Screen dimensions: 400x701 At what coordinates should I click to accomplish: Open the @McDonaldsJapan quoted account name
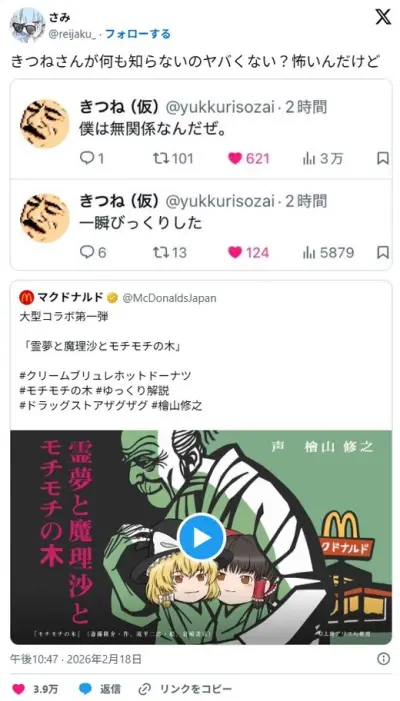(x=169, y=298)
